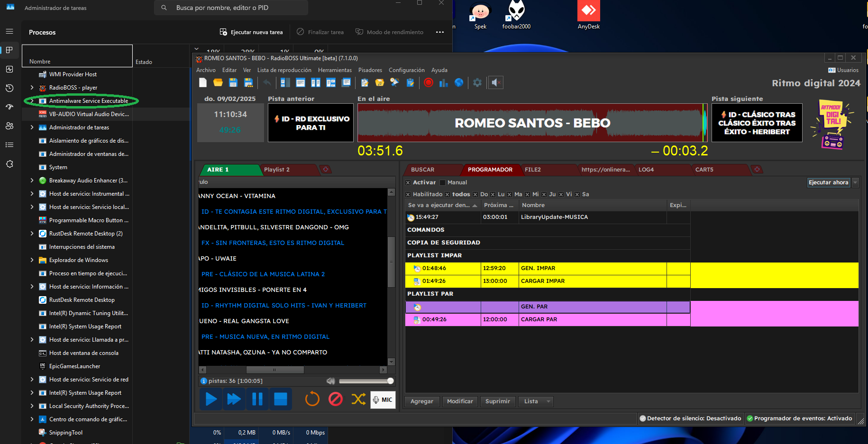Toggle the Activar checkbox
Image resolution: width=868 pixels, height=444 pixels.
point(408,182)
